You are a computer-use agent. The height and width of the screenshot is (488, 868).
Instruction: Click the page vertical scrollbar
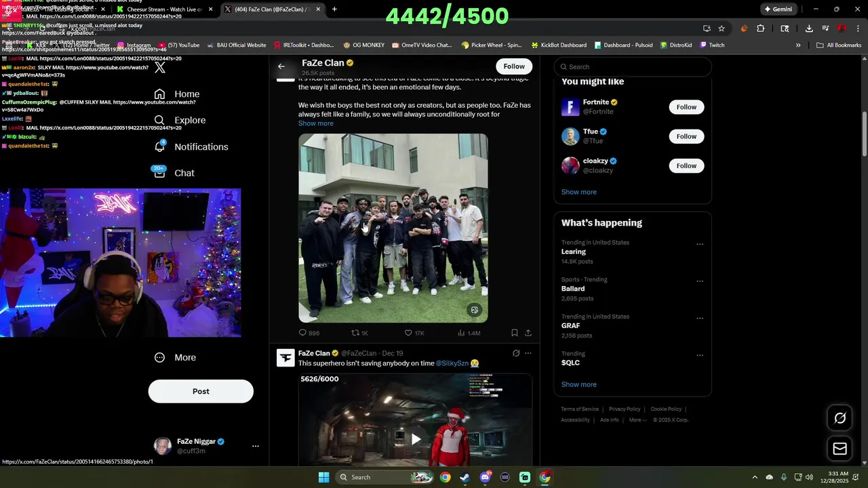[865, 136]
